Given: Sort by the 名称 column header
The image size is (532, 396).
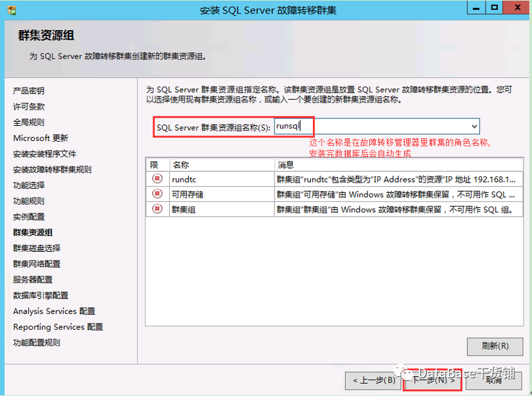Looking at the screenshot, I should (x=222, y=165).
